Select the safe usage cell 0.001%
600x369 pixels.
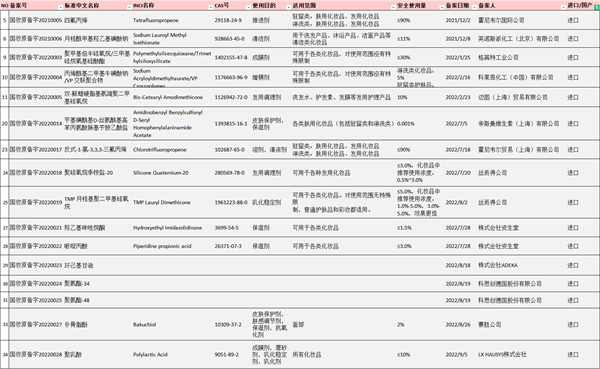pos(419,124)
